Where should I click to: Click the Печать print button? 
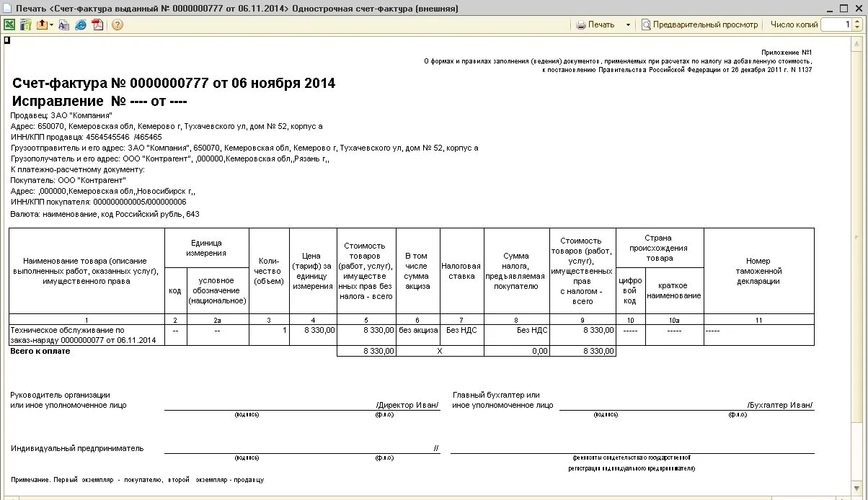pos(595,24)
